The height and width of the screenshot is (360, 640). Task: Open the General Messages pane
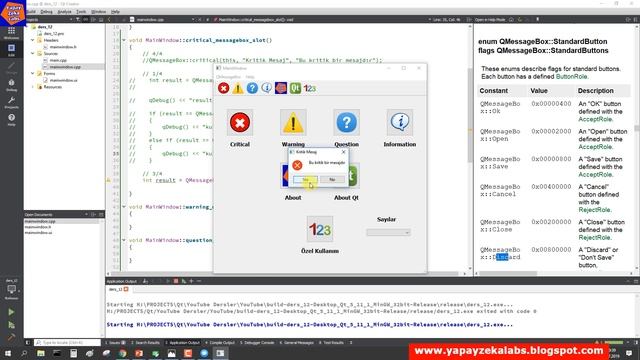coord(297,343)
